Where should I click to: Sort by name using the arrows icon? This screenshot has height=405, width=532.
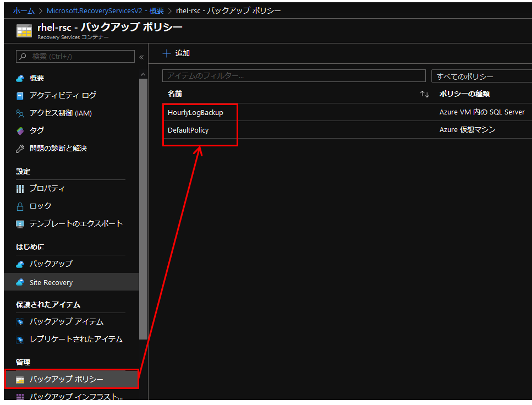[x=425, y=94]
